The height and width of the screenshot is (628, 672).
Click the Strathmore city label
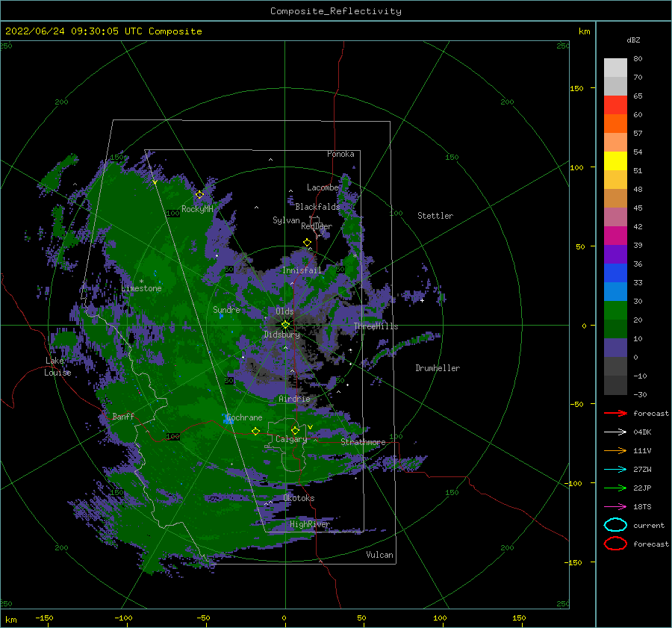coord(363,442)
